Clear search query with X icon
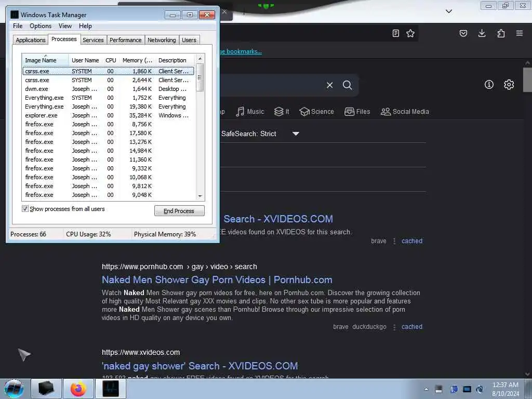 [x=329, y=85]
